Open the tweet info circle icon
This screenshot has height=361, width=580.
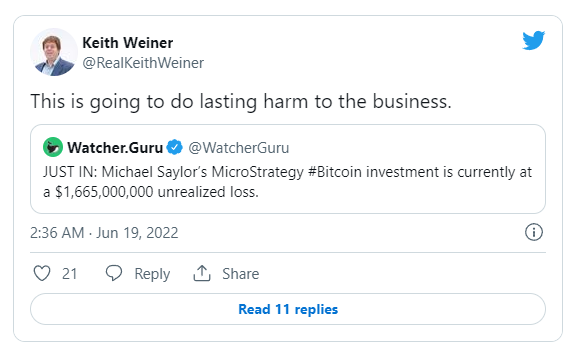point(534,232)
